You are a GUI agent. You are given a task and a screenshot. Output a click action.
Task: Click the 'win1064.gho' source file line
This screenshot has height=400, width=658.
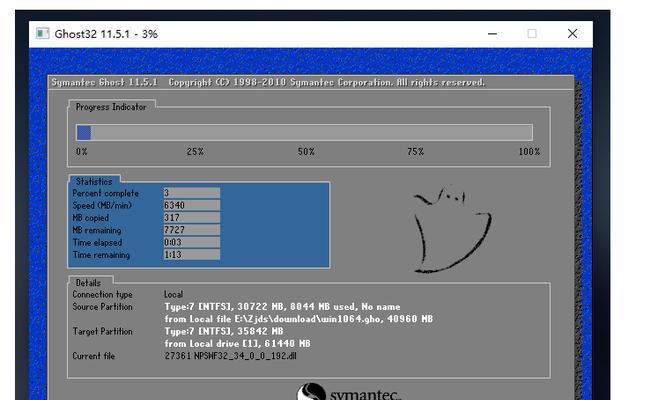point(298,319)
